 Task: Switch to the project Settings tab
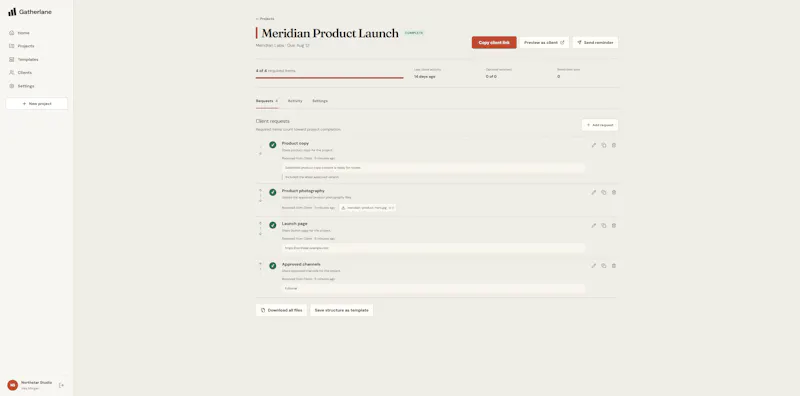click(x=320, y=101)
